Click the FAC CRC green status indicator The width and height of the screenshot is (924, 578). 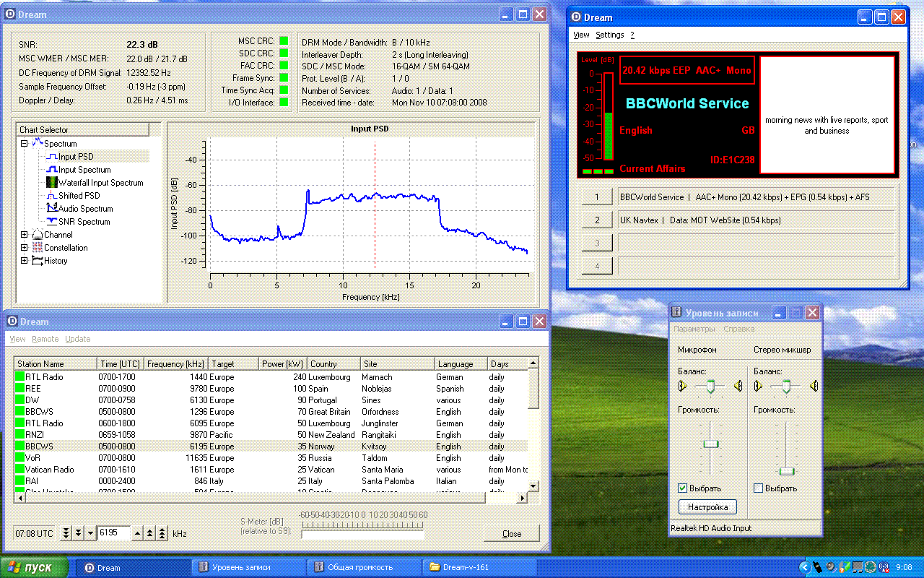coord(284,66)
